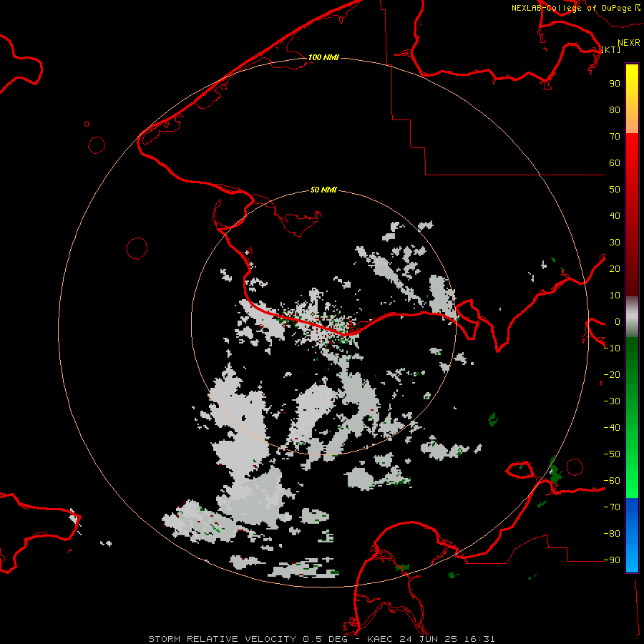Click the 0 value on velocity scale
Screen dimensions: 644x644
click(x=618, y=321)
